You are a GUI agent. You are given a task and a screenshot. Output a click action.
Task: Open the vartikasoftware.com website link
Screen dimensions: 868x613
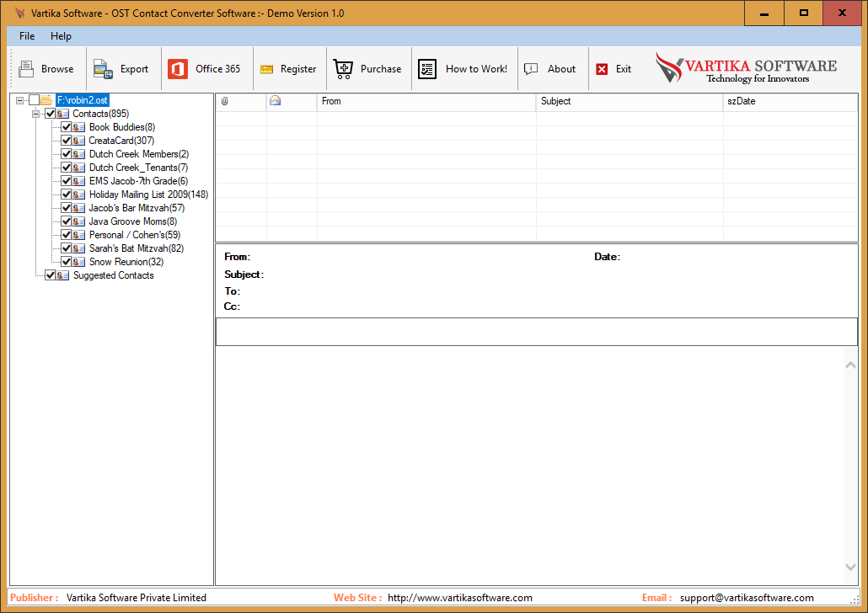(460, 598)
